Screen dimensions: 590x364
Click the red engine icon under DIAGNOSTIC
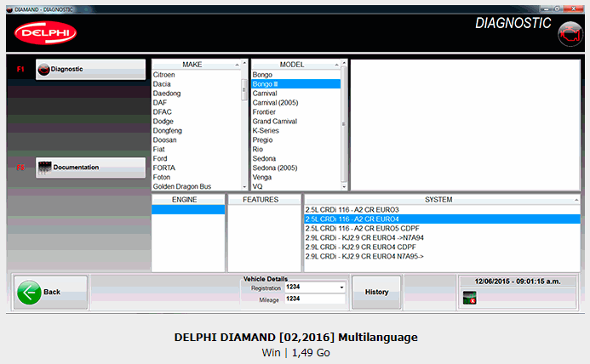click(570, 34)
